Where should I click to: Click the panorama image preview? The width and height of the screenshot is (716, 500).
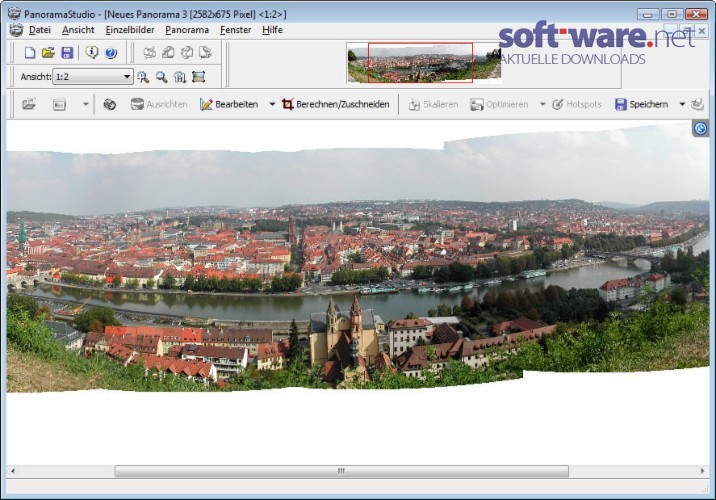358,260
